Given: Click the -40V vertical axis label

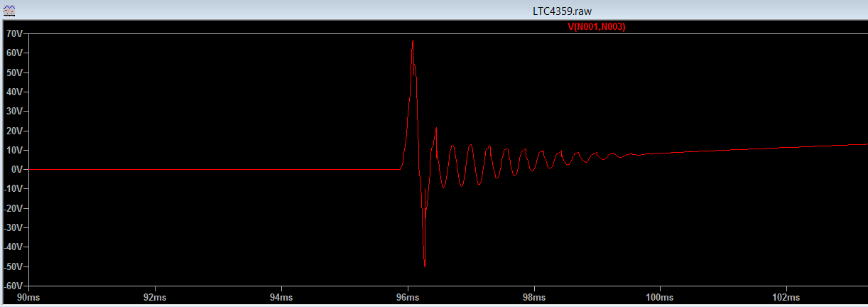Looking at the screenshot, I should (x=14, y=247).
